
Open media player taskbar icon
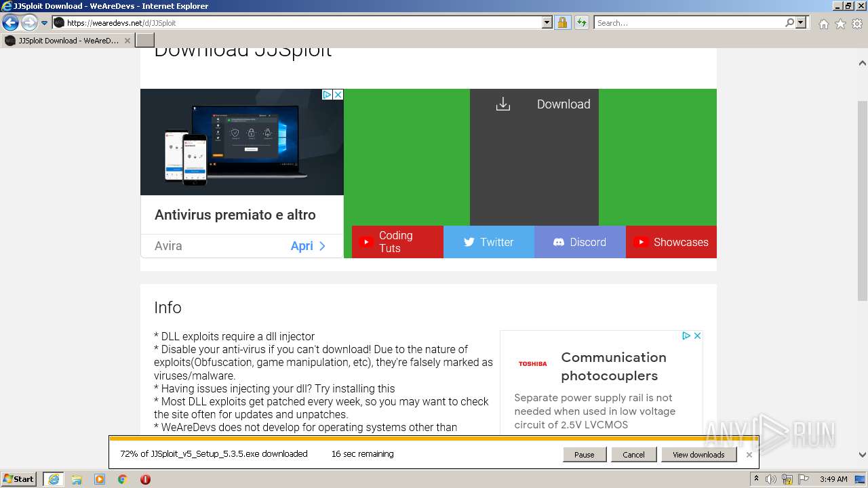(100, 479)
